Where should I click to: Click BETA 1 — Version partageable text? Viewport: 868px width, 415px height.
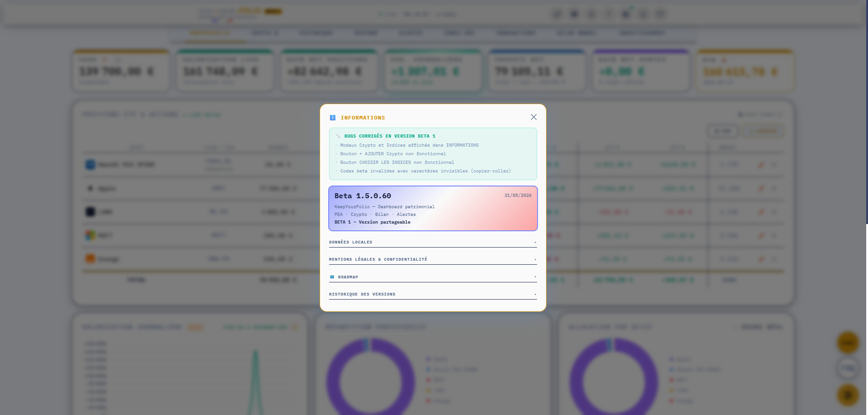click(x=373, y=222)
